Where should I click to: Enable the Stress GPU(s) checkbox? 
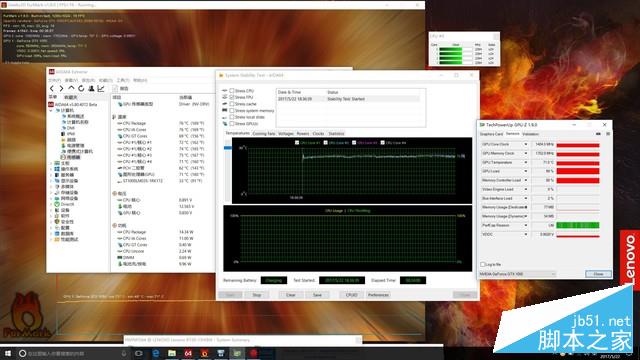(x=231, y=123)
